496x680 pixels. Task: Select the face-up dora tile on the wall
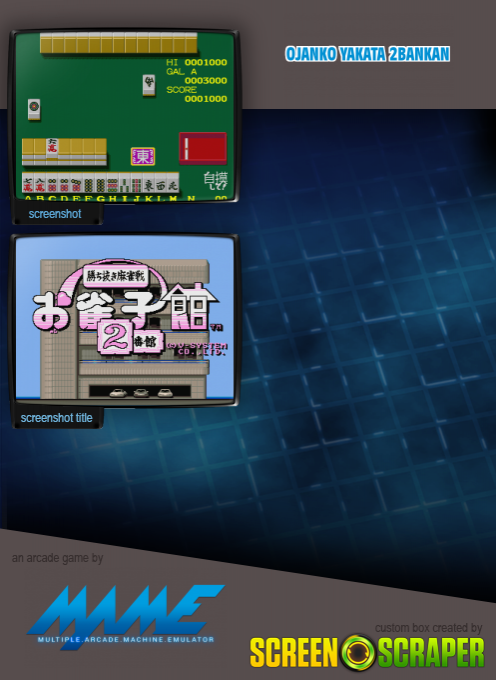pos(52,148)
